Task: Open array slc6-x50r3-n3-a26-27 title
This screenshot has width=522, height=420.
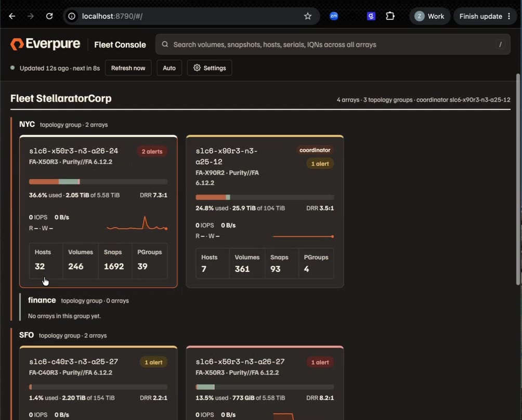Action: coord(240,361)
